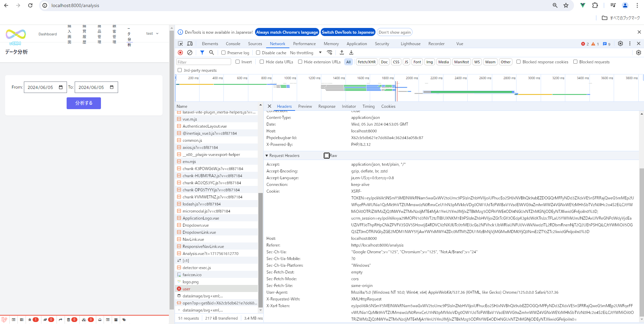Open network search with magnifier icon

point(212,53)
